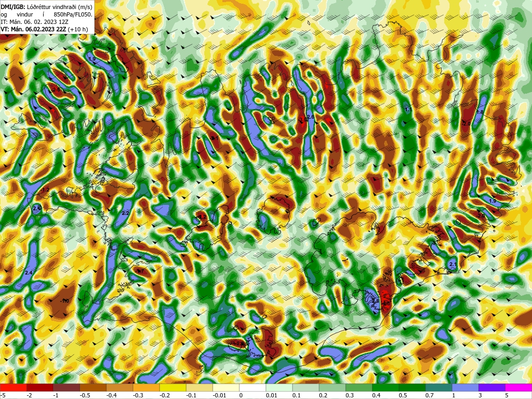This screenshot has width=532, height=399.
Task: Click the khaki legend swatch labeled -0.1
Action: click(199, 387)
